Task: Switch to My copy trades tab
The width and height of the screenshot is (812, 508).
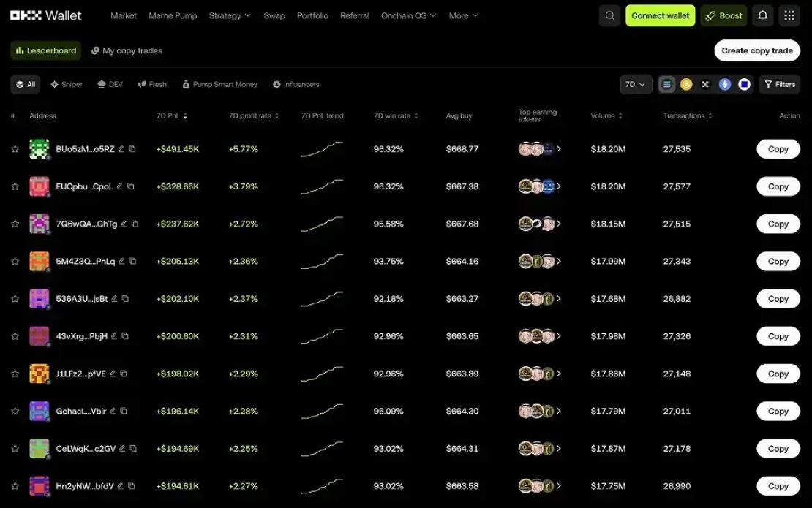Action: 127,50
